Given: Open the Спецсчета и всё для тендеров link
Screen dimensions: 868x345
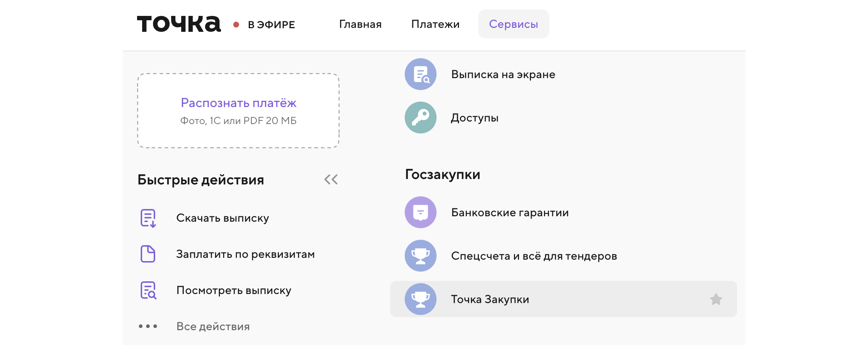Looking at the screenshot, I should pos(534,256).
